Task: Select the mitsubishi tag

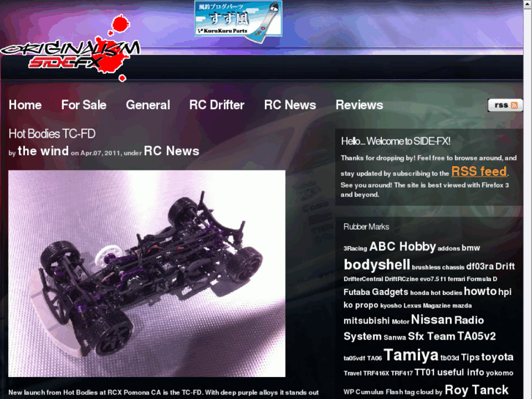Action: [x=367, y=321]
